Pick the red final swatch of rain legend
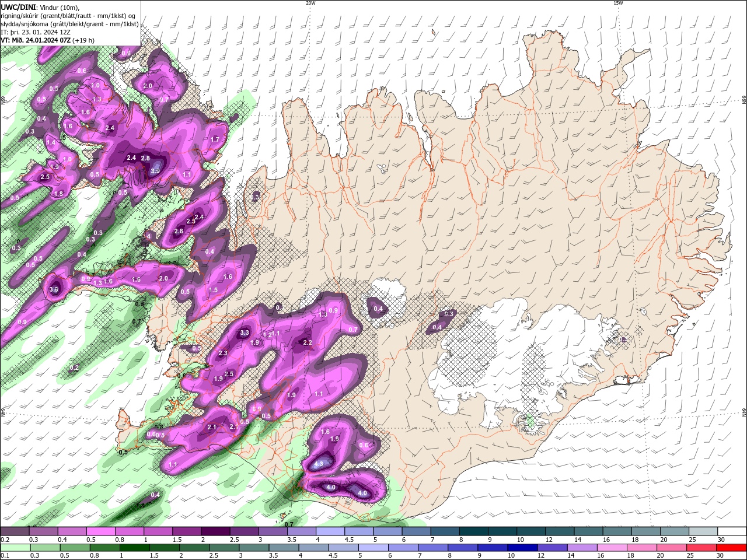The width and height of the screenshot is (747, 560). (731, 548)
